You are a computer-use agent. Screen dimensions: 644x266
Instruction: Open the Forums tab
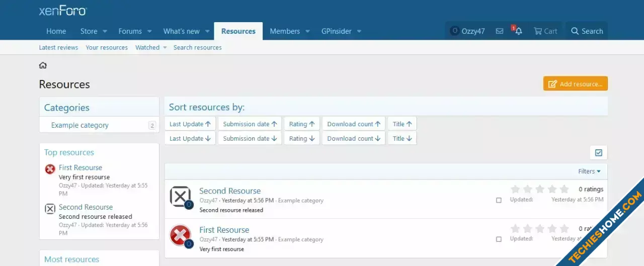point(130,31)
